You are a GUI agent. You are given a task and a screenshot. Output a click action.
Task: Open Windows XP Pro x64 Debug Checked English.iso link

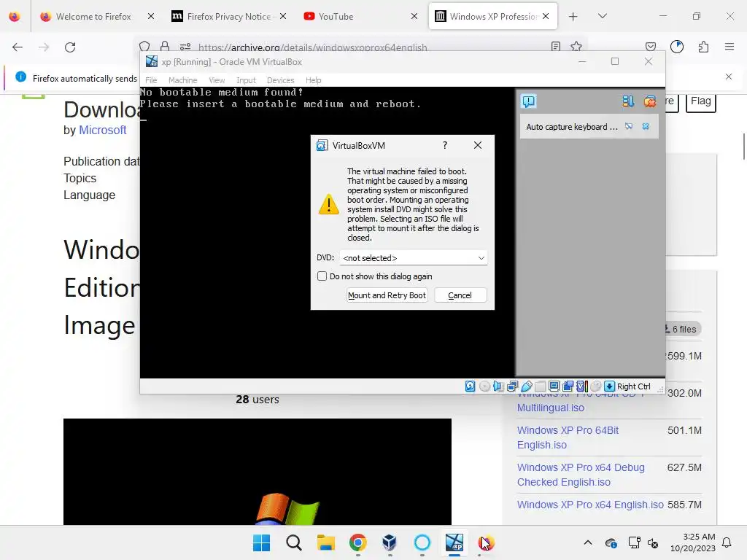[x=581, y=475]
